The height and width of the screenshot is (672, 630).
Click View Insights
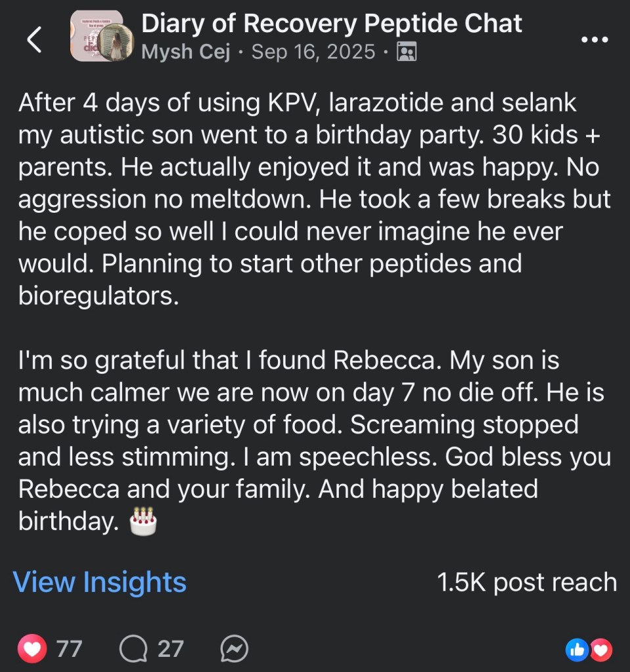coord(100,582)
